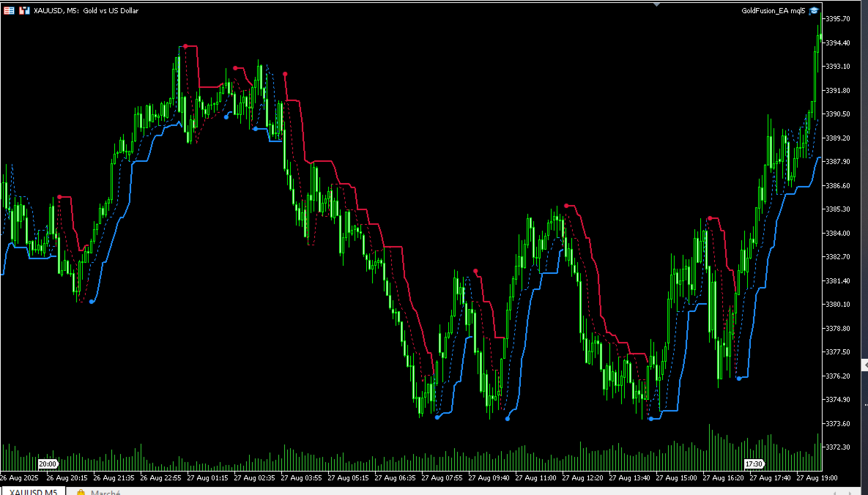Click the GoldFusion_EA graduation cap icon
The image size is (868, 495).
814,10
